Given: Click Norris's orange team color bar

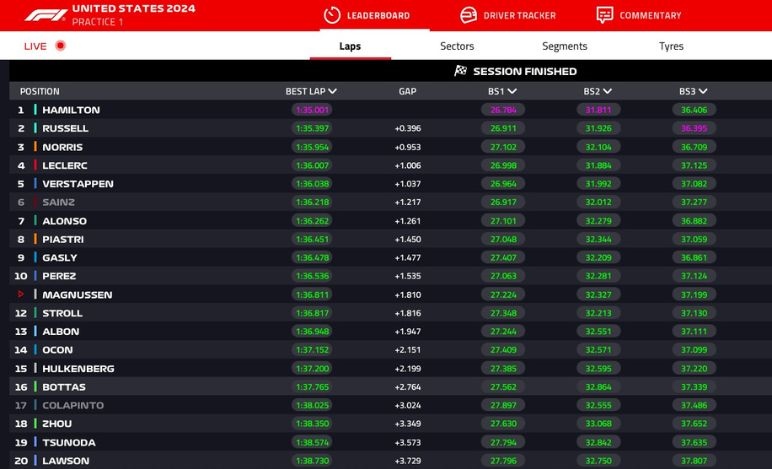Looking at the screenshot, I should click(x=35, y=147).
